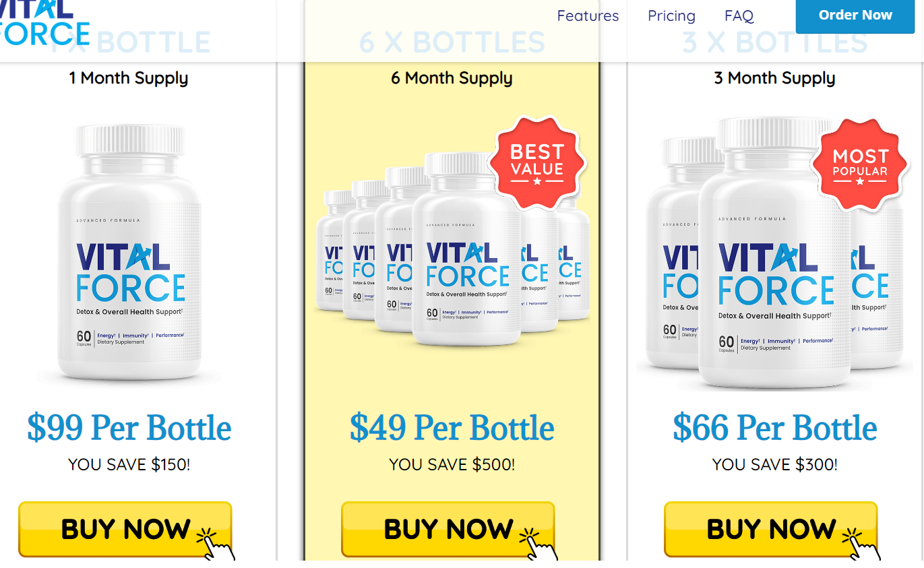
Task: Click the Most Popular red badge
Action: point(859,164)
